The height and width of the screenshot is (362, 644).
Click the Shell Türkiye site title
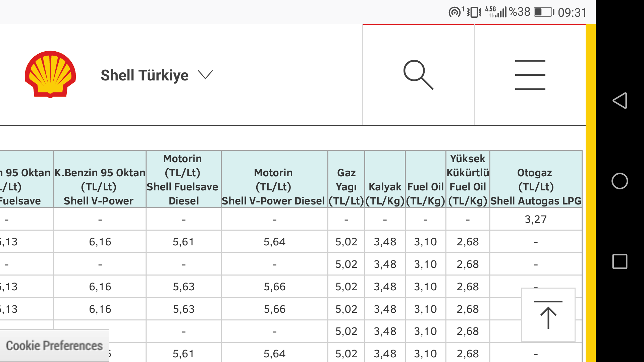click(x=144, y=75)
